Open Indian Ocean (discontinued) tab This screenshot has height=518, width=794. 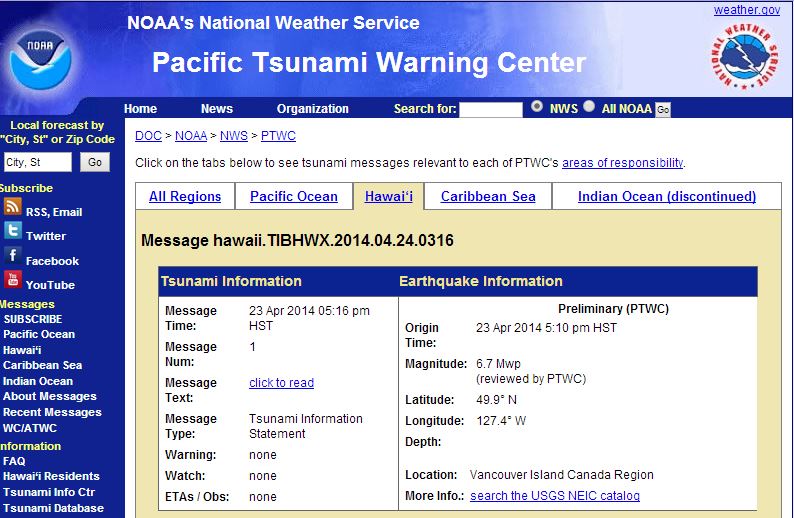pos(666,197)
